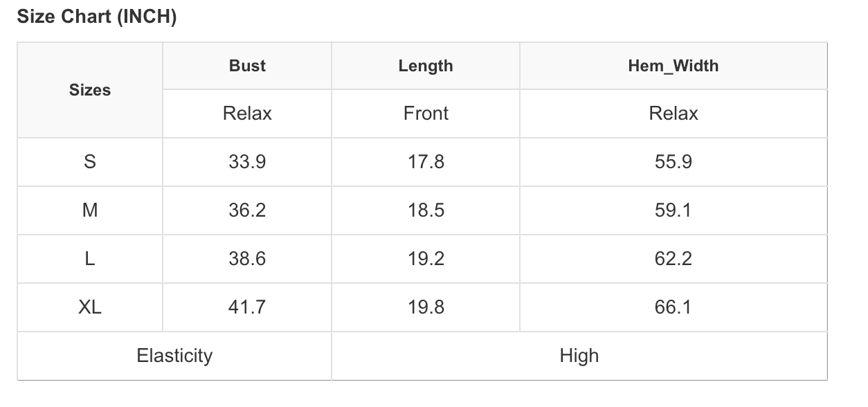Screen dimensions: 868x407
Task: Select the Front subheader under Length
Action: [x=426, y=114]
